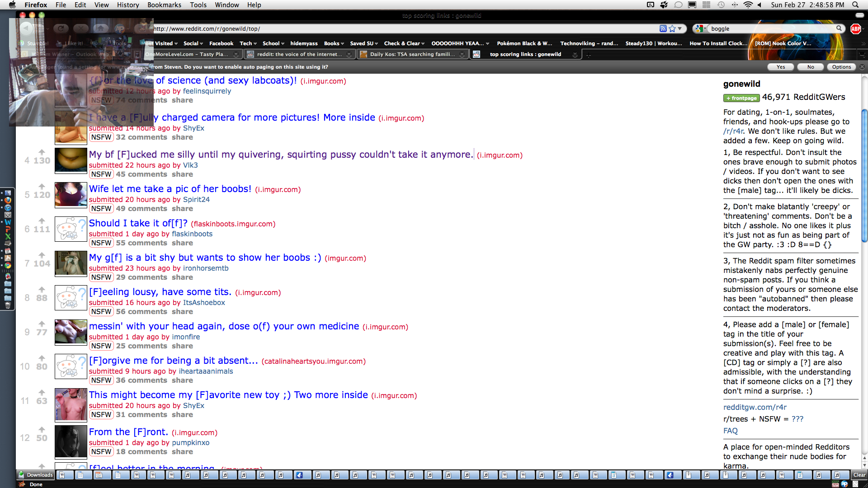Open the Adblock Plus icon
The height and width of the screenshot is (488, 868).
[855, 28]
